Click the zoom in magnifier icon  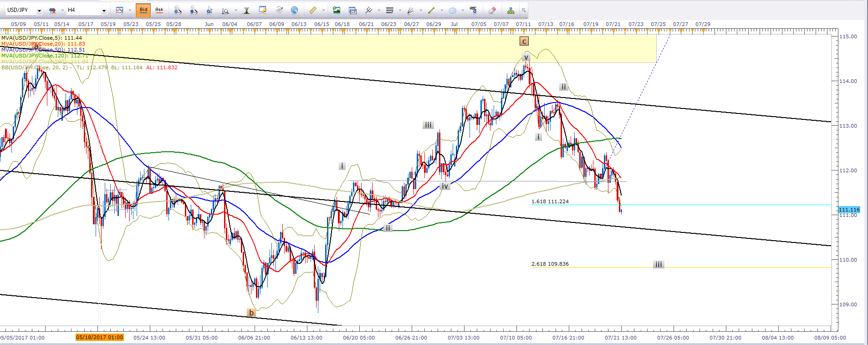178,10
